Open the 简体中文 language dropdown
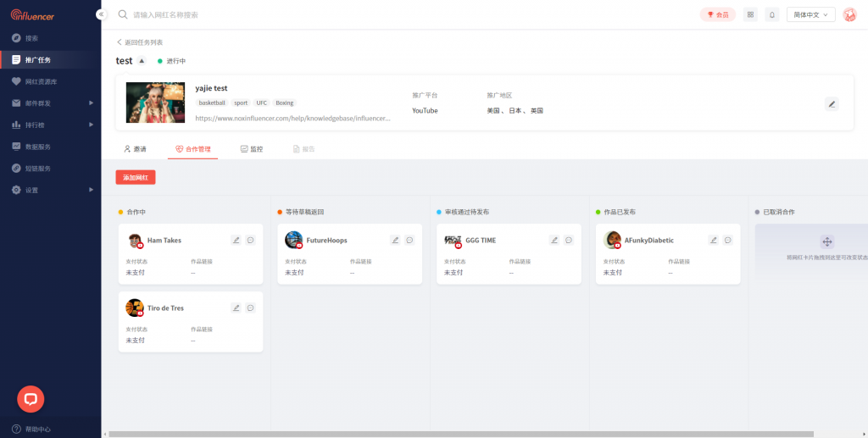Image resolution: width=868 pixels, height=438 pixels. (x=811, y=14)
